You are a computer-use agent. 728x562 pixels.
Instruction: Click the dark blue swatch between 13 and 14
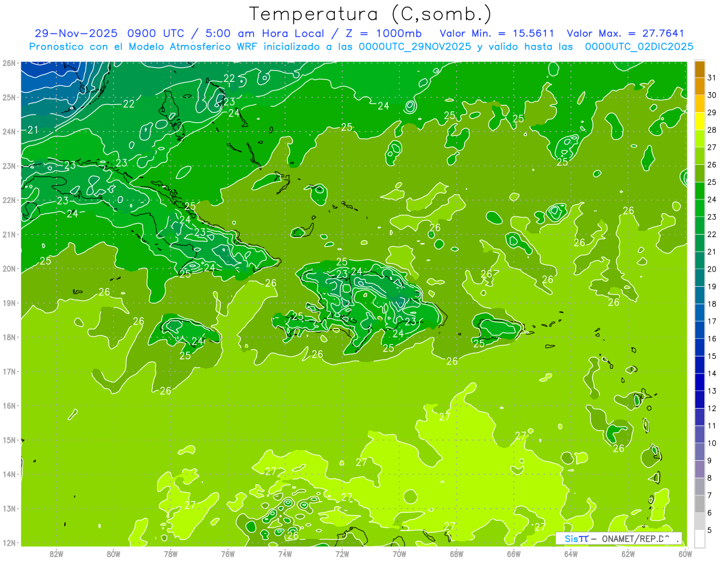point(700,382)
